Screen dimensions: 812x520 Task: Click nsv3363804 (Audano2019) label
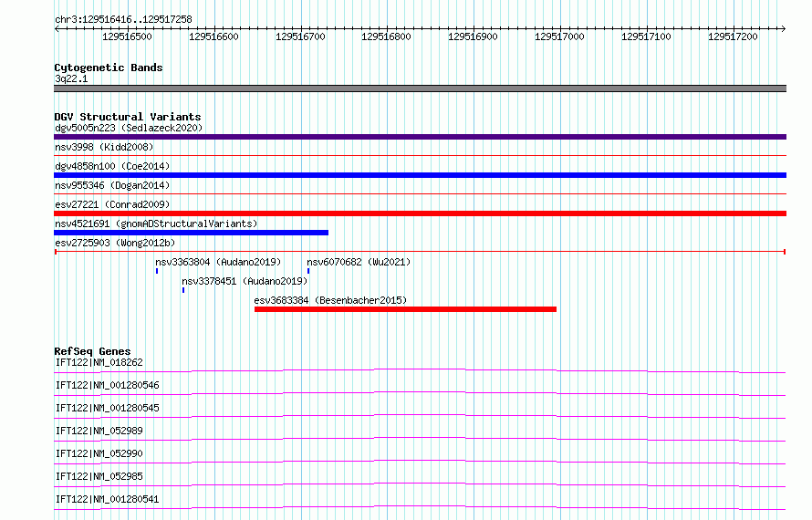(x=218, y=262)
